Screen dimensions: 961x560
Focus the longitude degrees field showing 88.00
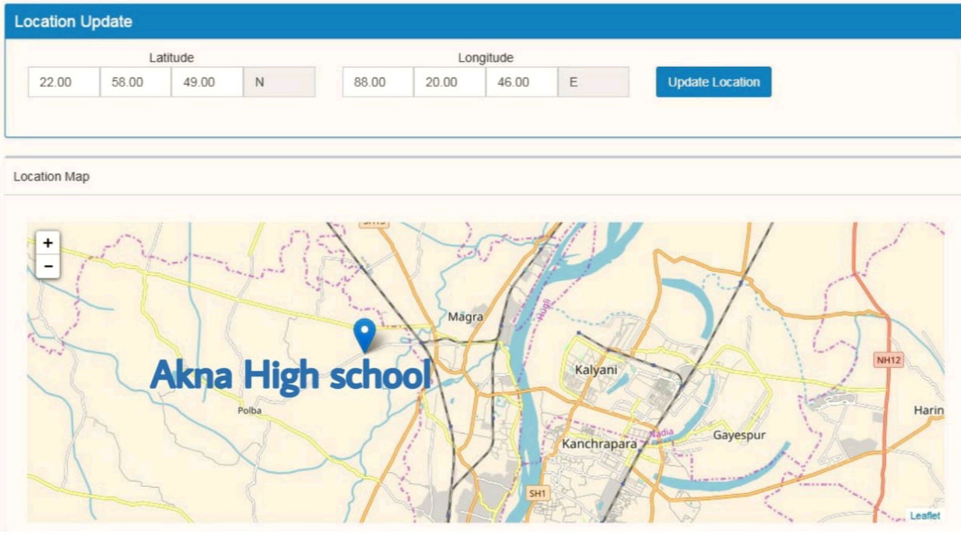click(x=378, y=82)
